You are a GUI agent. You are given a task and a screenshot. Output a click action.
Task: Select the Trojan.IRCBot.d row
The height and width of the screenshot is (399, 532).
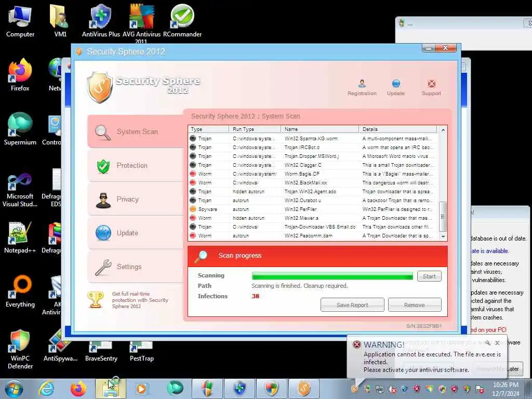pos(313,147)
